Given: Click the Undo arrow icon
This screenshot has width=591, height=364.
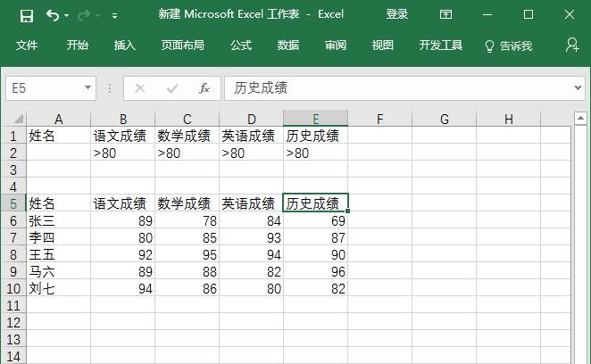Looking at the screenshot, I should pos(53,15).
